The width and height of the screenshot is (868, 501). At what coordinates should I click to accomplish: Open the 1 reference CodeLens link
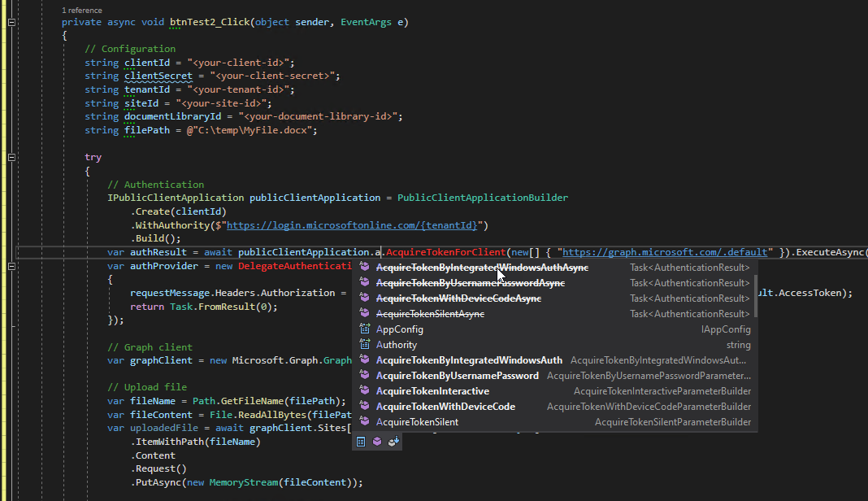pos(81,10)
